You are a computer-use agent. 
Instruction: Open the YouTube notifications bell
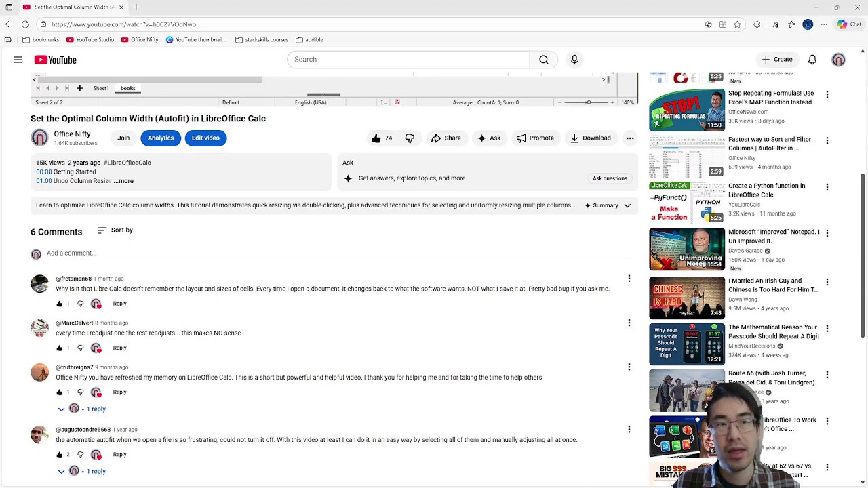(x=812, y=60)
